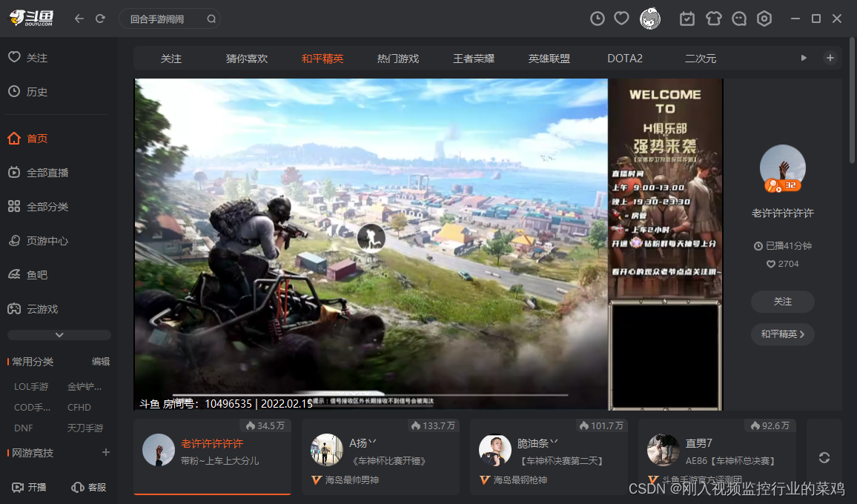Viewport: 857px width, 504px height.
Task: Refresh the page with reload icon
Action: coord(100,19)
